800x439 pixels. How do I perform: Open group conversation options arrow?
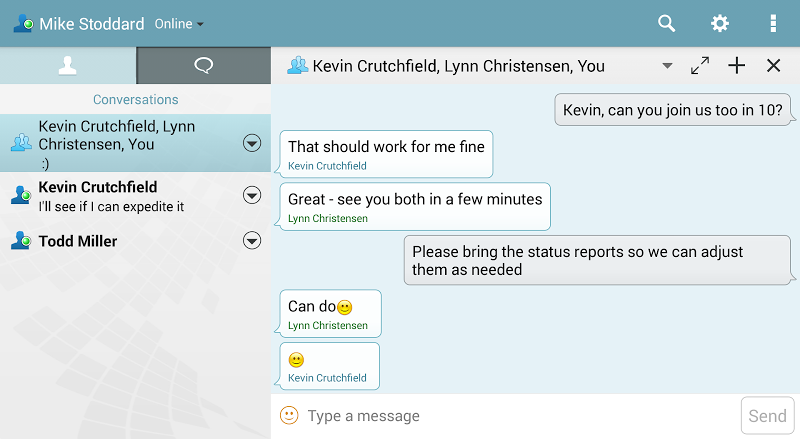(x=252, y=143)
